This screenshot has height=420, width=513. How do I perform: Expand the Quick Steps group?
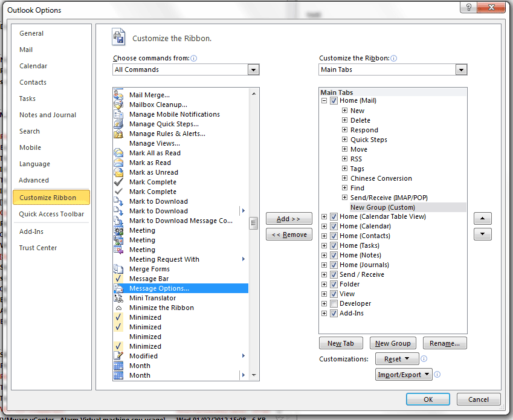pos(344,140)
